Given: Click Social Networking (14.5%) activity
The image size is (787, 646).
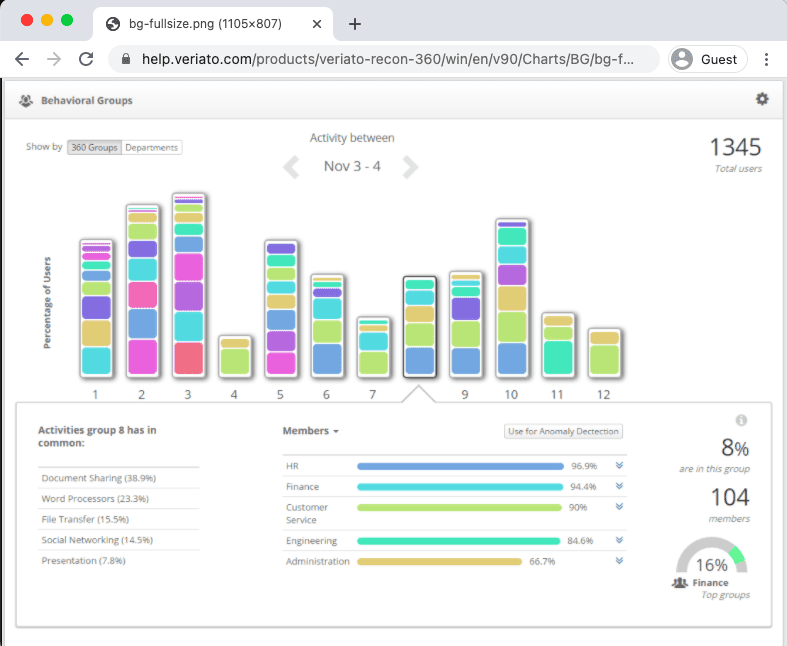Looking at the screenshot, I should click(97, 540).
